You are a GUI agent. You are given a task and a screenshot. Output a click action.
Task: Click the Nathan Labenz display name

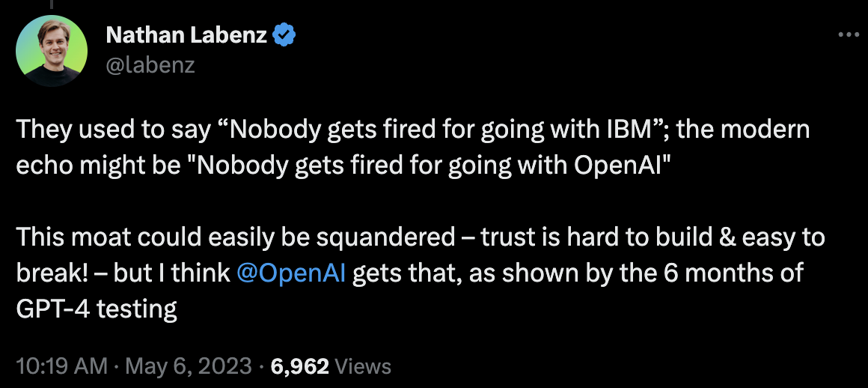click(186, 36)
